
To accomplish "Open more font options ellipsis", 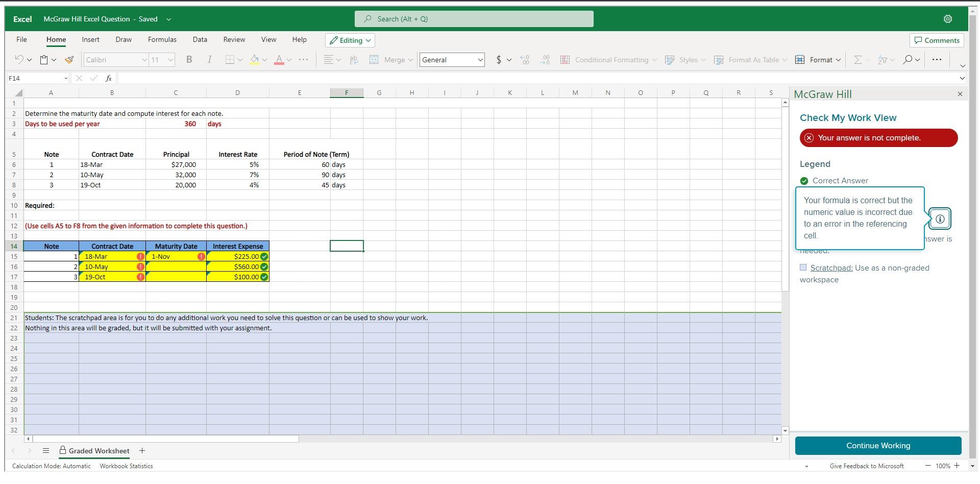I will point(303,59).
